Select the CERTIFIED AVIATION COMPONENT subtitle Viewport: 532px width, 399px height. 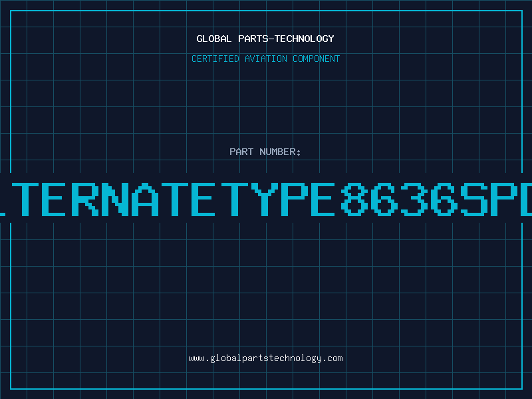click(265, 59)
